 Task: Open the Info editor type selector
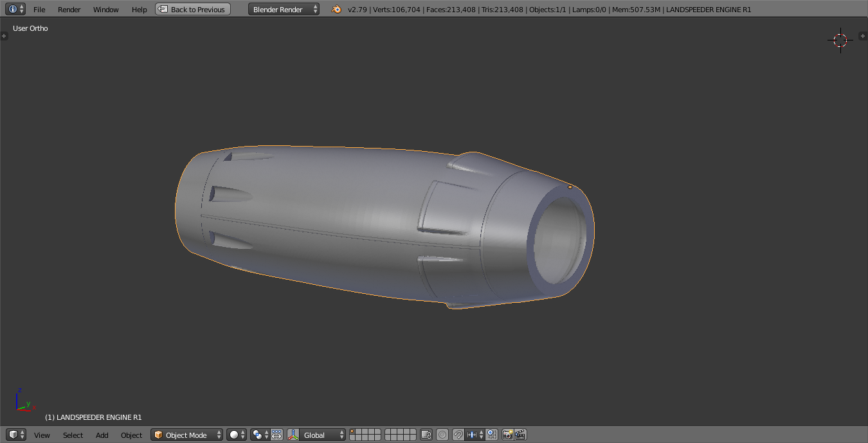click(x=17, y=9)
